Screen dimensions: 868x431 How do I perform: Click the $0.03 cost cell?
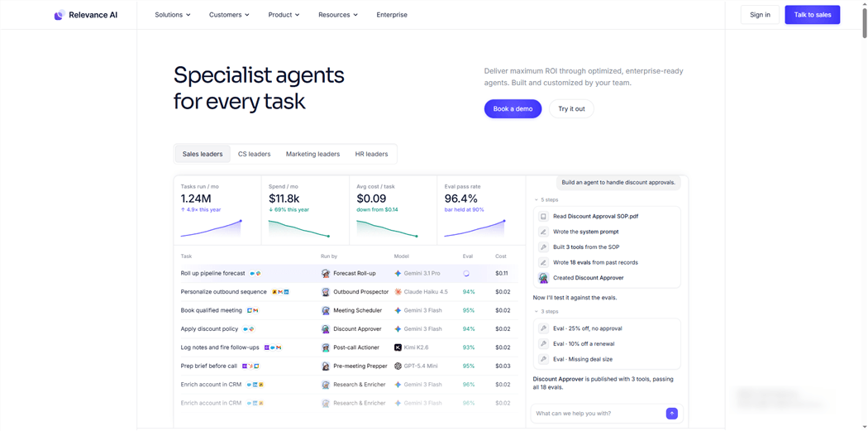[503, 366]
